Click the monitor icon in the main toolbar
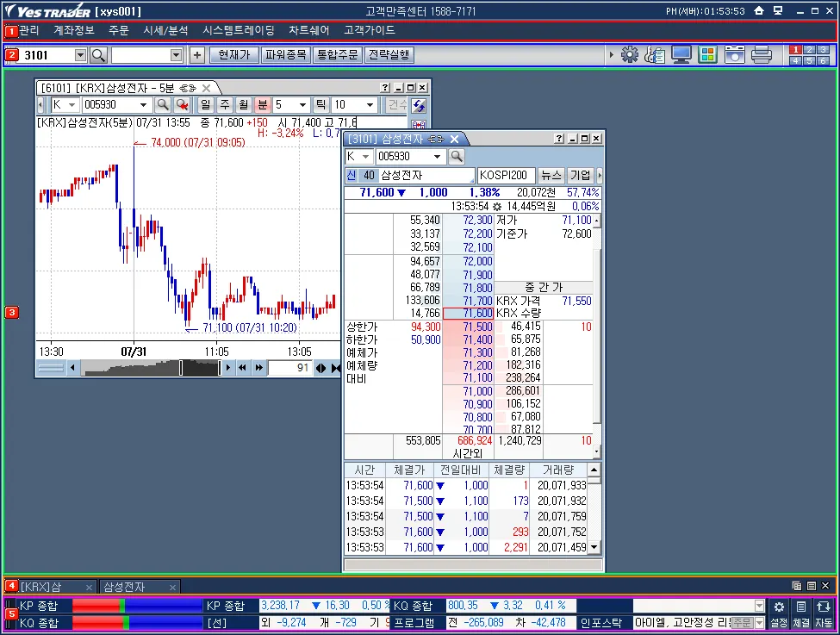840x635 pixels. tap(681, 54)
